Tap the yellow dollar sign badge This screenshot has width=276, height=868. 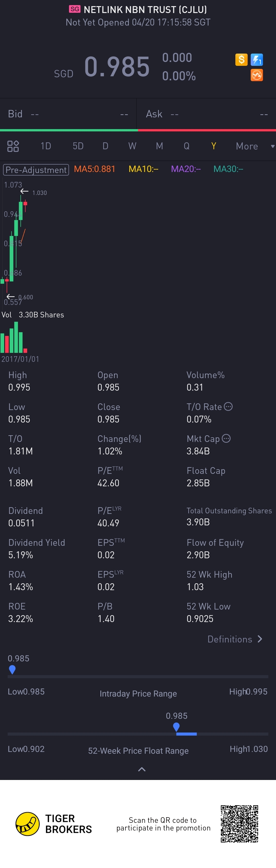click(241, 60)
